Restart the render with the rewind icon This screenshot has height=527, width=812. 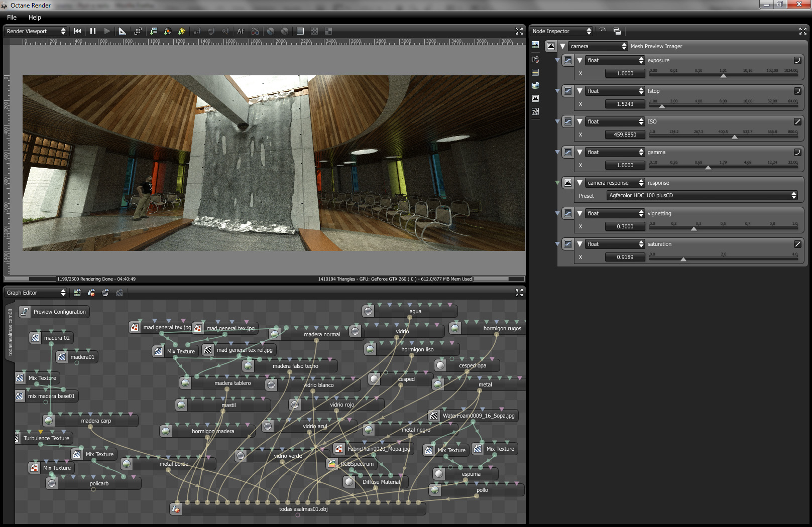coord(77,31)
